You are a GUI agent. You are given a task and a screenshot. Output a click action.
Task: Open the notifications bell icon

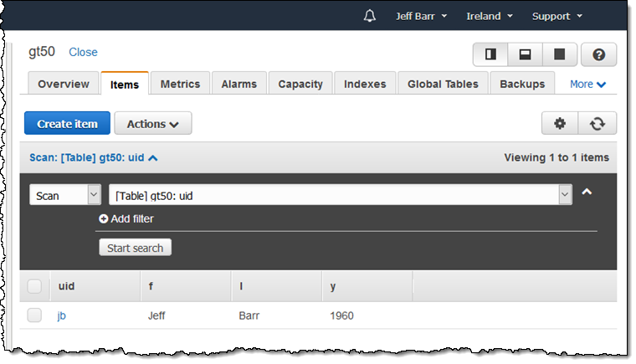tap(370, 16)
